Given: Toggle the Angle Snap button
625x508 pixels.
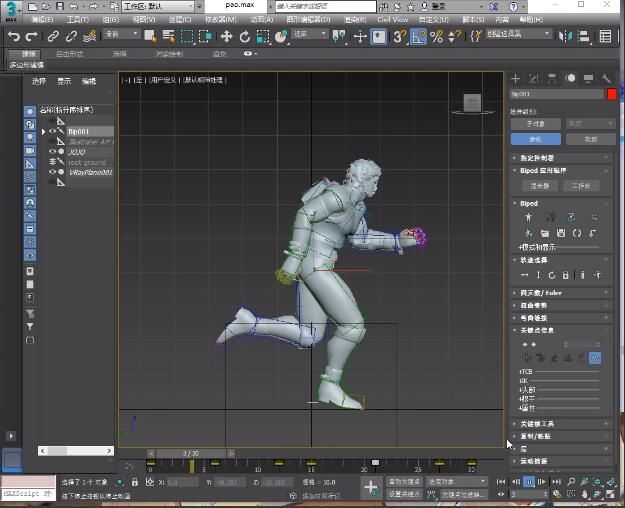Looking at the screenshot, I should [x=418, y=37].
